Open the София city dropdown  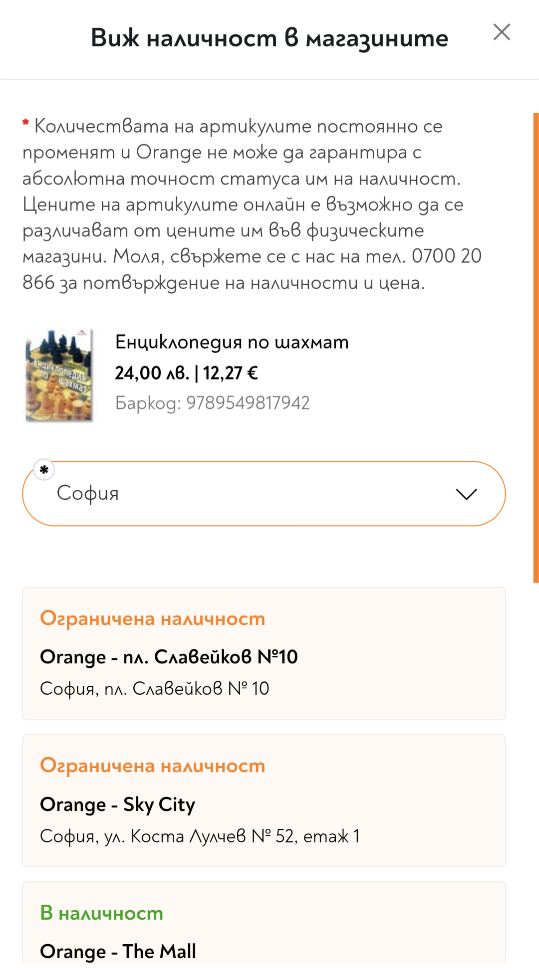tap(264, 493)
